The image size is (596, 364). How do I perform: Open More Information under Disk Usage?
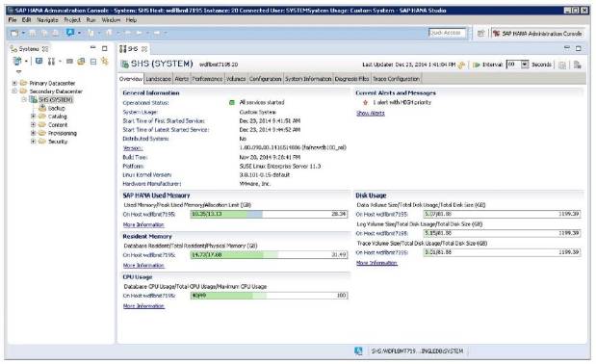[x=376, y=263]
